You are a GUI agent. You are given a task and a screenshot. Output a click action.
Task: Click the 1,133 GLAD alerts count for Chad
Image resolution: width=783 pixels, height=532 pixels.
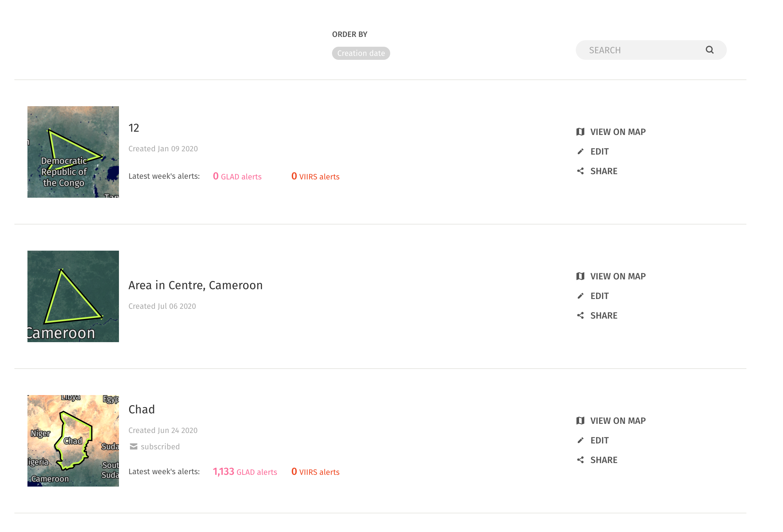(245, 471)
